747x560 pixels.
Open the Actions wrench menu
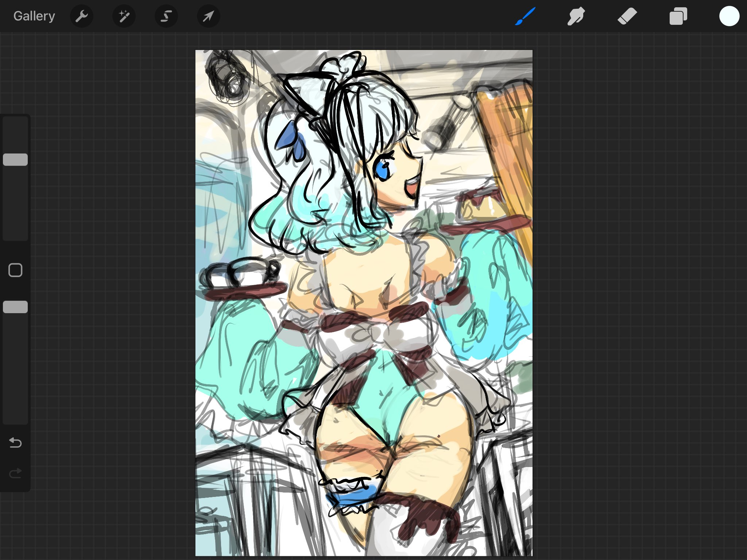pos(81,16)
